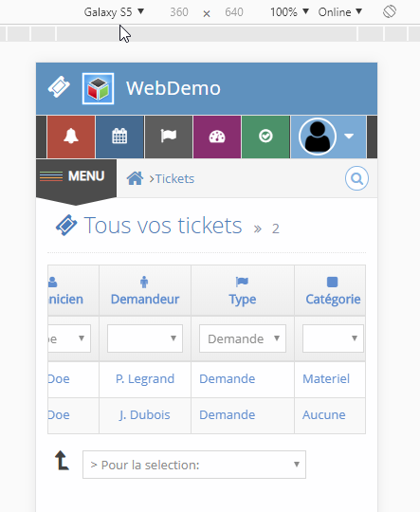Screen dimensions: 420x512
Task: Open the Galaxy S5 device dropdown
Action: tap(114, 12)
